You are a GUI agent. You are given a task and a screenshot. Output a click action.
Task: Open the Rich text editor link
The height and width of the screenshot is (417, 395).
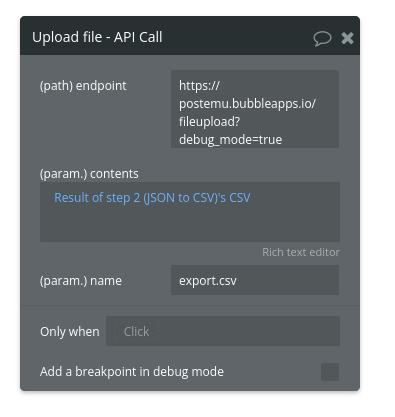click(x=301, y=252)
